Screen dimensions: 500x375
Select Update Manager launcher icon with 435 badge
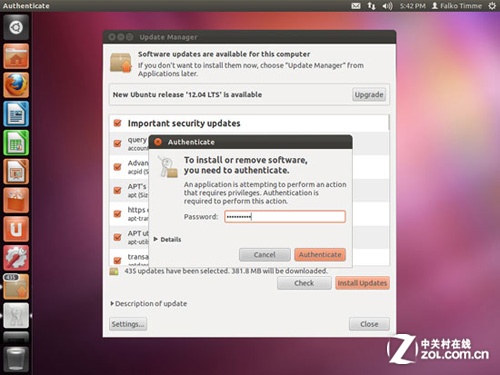[16, 286]
